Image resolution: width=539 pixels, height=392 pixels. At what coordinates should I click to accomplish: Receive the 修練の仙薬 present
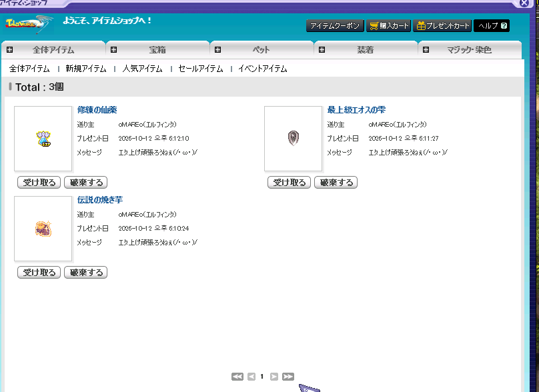(39, 183)
